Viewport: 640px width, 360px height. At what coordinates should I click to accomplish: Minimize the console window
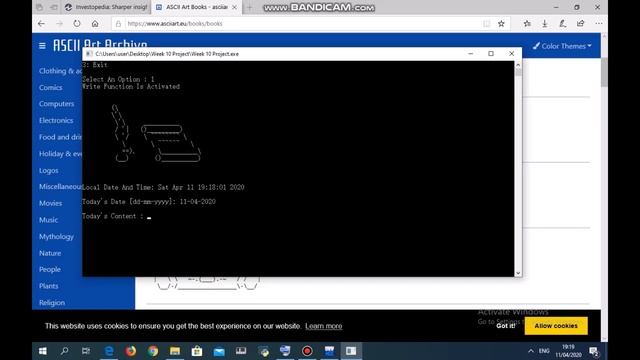click(470, 53)
